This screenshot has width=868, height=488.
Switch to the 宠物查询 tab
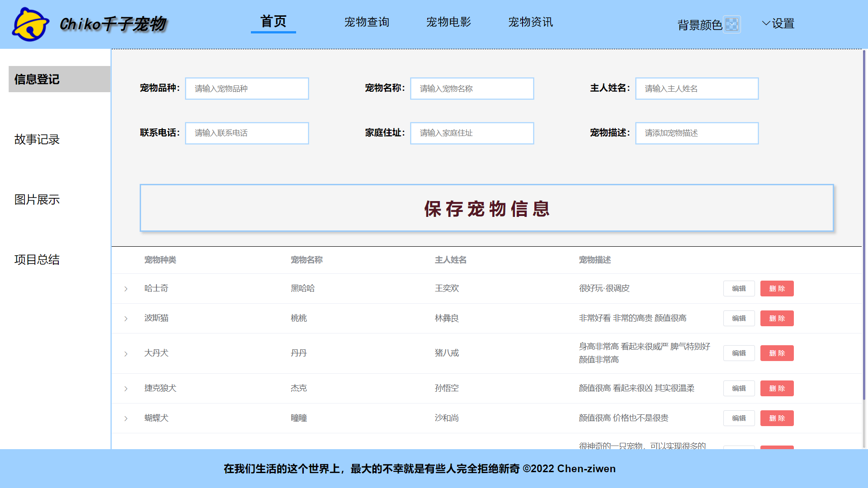pos(367,22)
